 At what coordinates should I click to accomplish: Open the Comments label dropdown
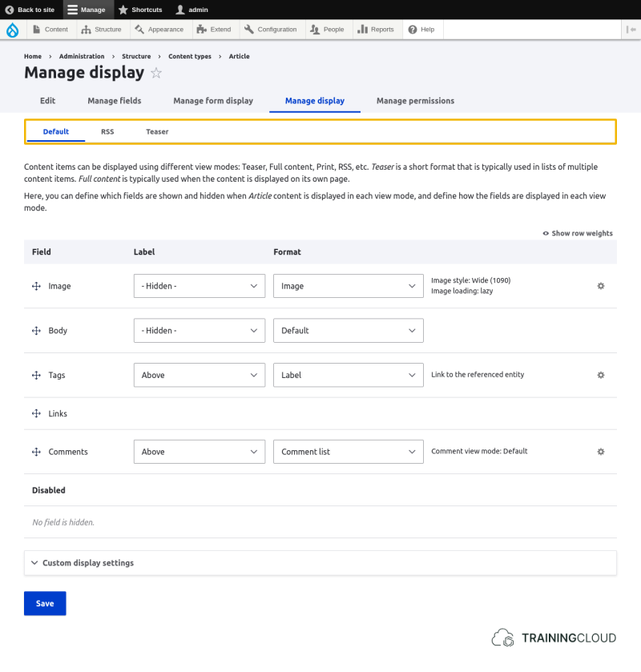(200, 453)
